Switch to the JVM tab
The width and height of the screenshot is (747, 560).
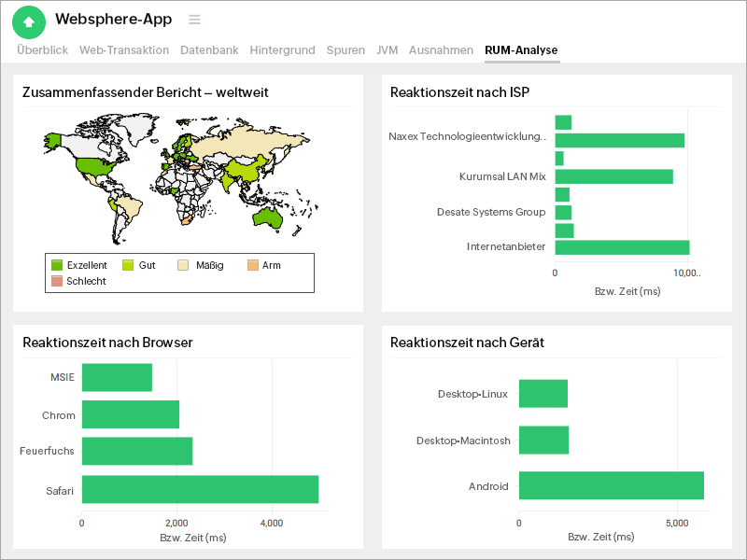pos(387,50)
